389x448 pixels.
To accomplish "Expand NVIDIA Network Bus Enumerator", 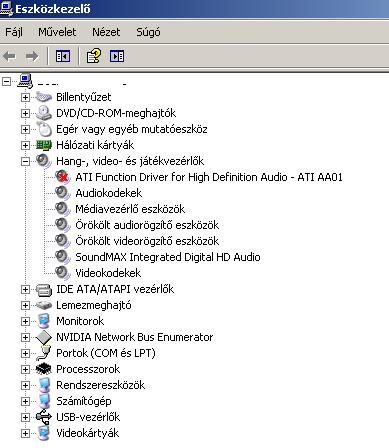I will point(25,337).
